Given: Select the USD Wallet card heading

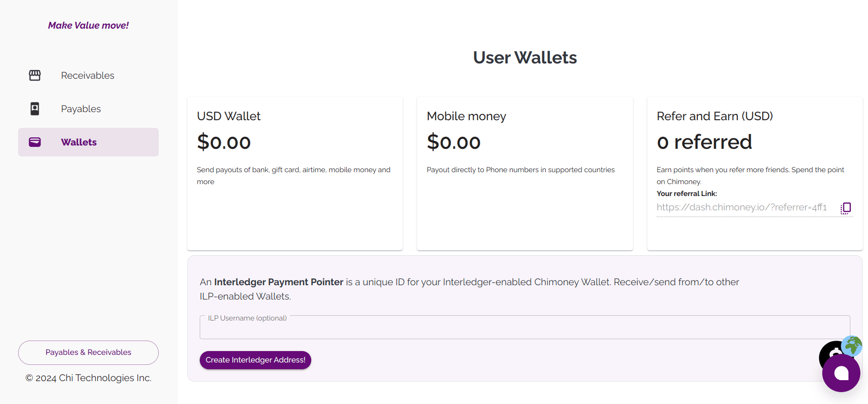Looking at the screenshot, I should point(229,116).
